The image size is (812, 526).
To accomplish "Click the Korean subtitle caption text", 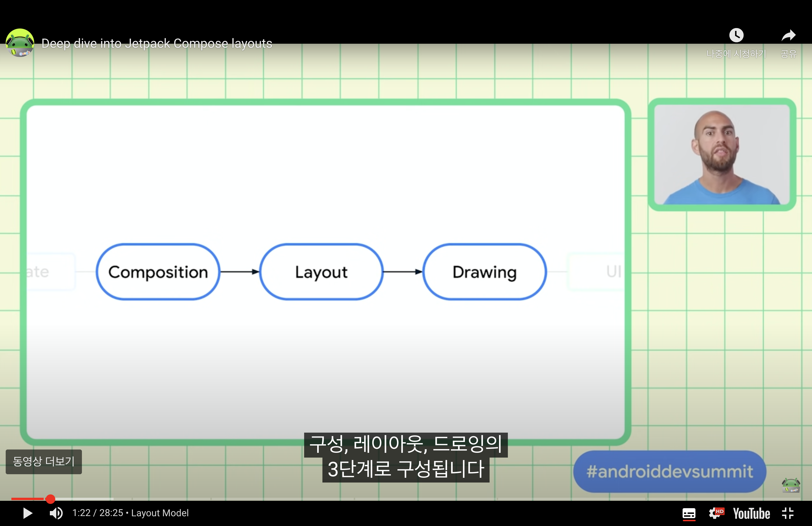I will (406, 457).
